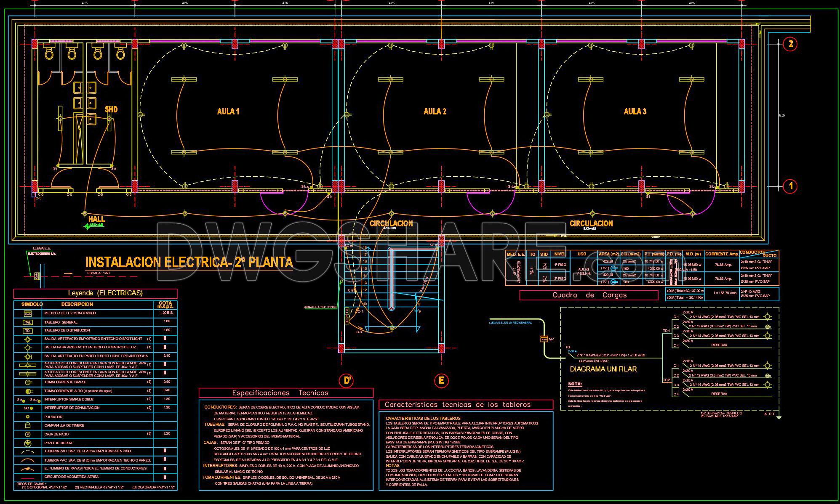Click the acometida aerea line legend symbol
Image resolution: width=840 pixels, height=504 pixels.
(x=28, y=478)
